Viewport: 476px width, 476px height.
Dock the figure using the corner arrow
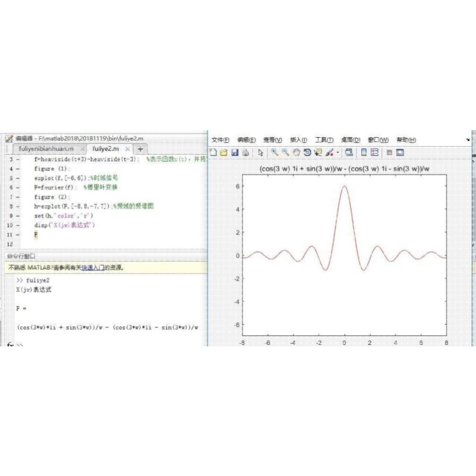[x=467, y=140]
